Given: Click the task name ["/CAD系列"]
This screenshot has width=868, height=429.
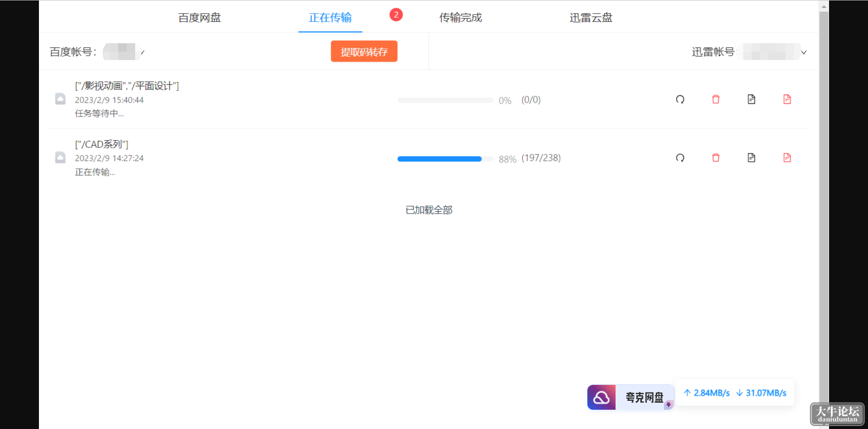Looking at the screenshot, I should click(102, 144).
